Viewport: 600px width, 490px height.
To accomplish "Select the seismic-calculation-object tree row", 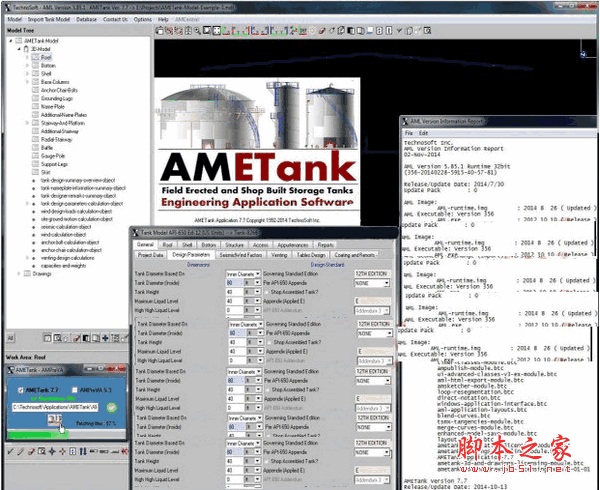I will (x=66, y=227).
